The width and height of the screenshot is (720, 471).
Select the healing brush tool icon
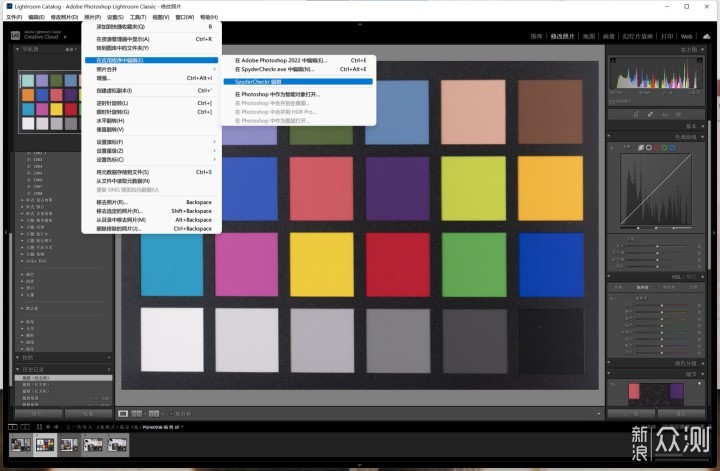[x=650, y=114]
